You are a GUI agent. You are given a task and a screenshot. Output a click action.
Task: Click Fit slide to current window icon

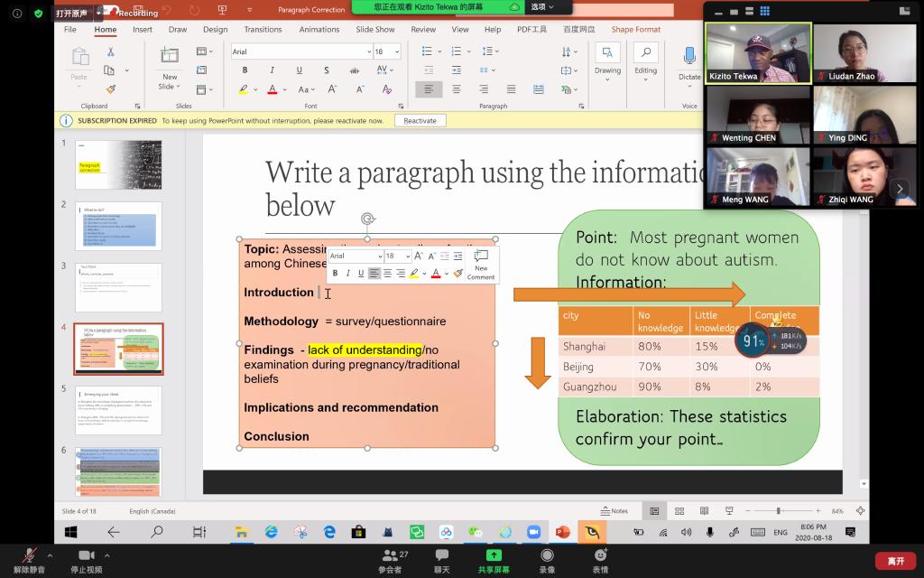pos(860,511)
